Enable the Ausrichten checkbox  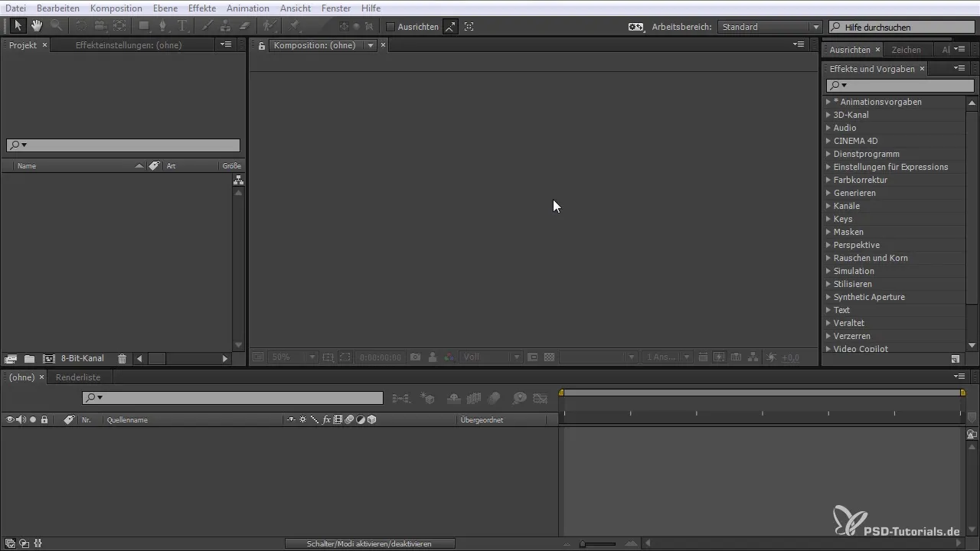coord(390,27)
